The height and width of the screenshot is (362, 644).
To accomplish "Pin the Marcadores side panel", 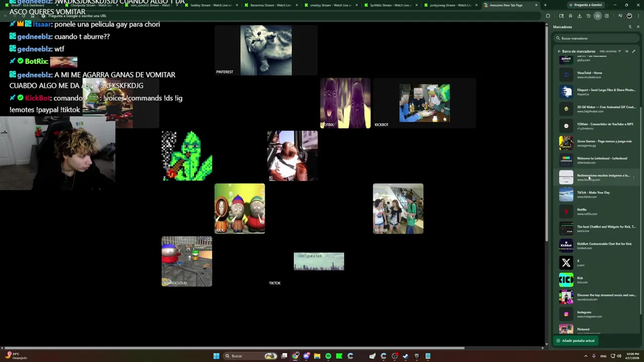I will tap(630, 27).
